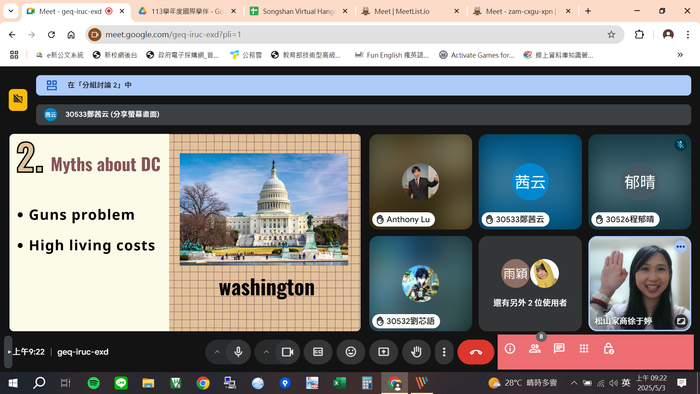Viewport: 700px width, 394px height.
Task: Show hidden system tray icons arrow
Action: click(574, 383)
